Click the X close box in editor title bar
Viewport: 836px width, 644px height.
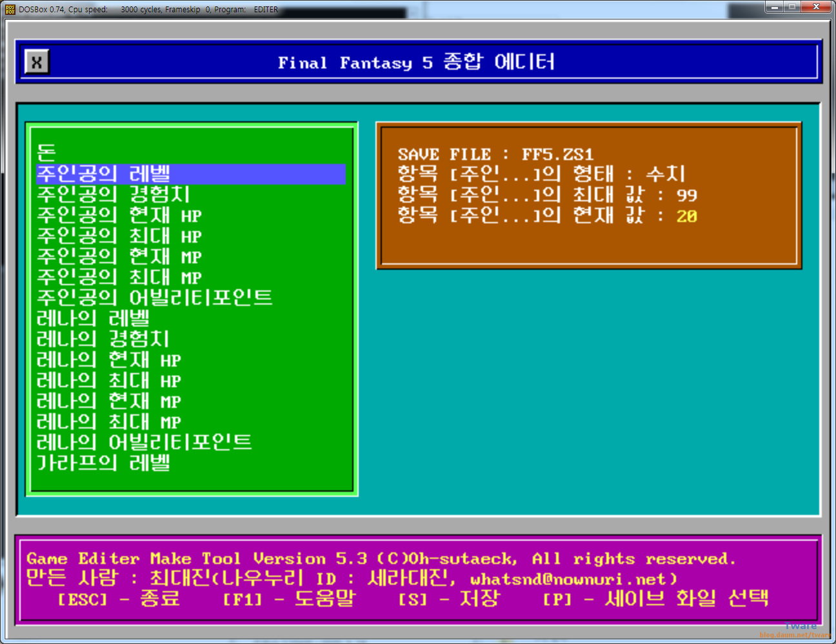37,62
